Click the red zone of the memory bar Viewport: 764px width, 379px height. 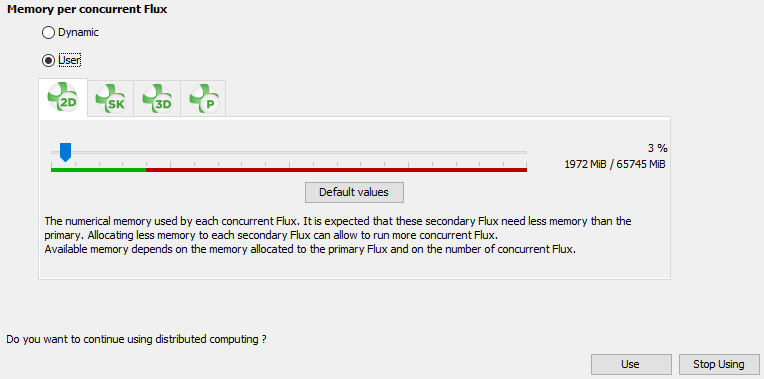click(336, 170)
